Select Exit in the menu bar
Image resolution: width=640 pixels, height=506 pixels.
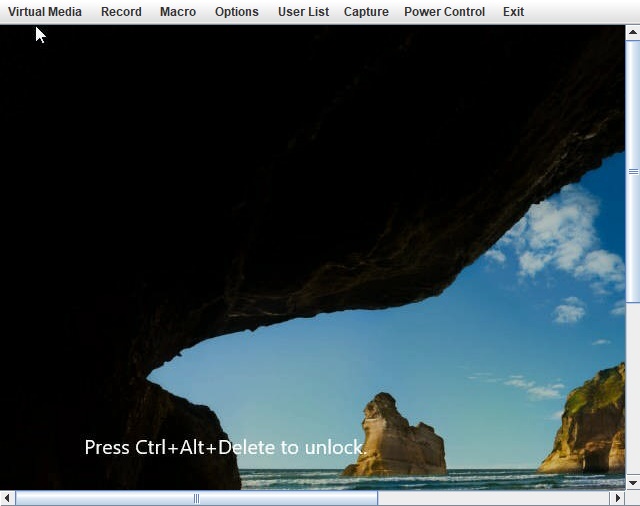513,12
